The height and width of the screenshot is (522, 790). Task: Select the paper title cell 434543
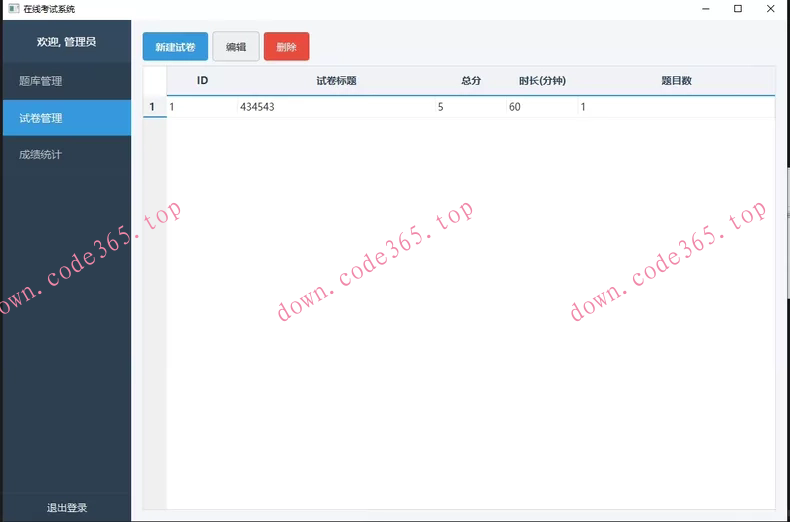(x=336, y=107)
